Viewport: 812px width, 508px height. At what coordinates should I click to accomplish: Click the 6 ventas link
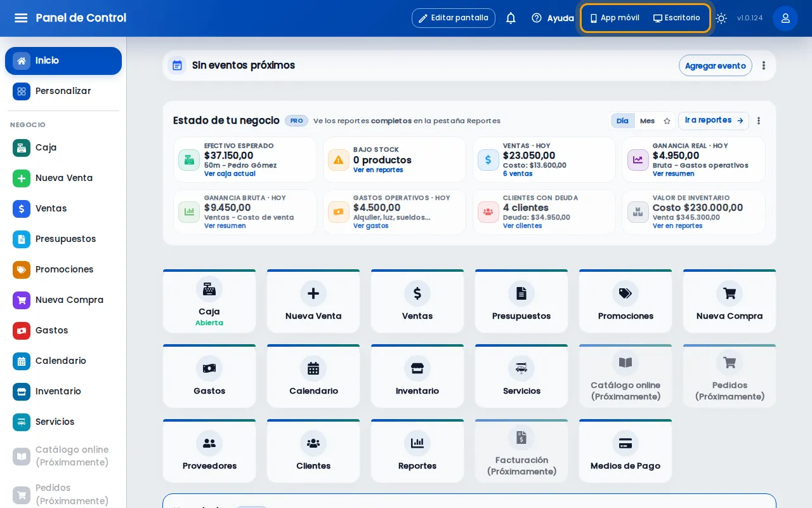[x=518, y=174]
